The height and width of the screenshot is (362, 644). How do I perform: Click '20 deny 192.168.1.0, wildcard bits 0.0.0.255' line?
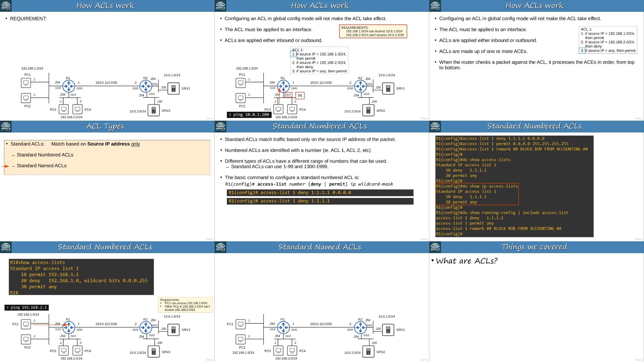(x=84, y=281)
